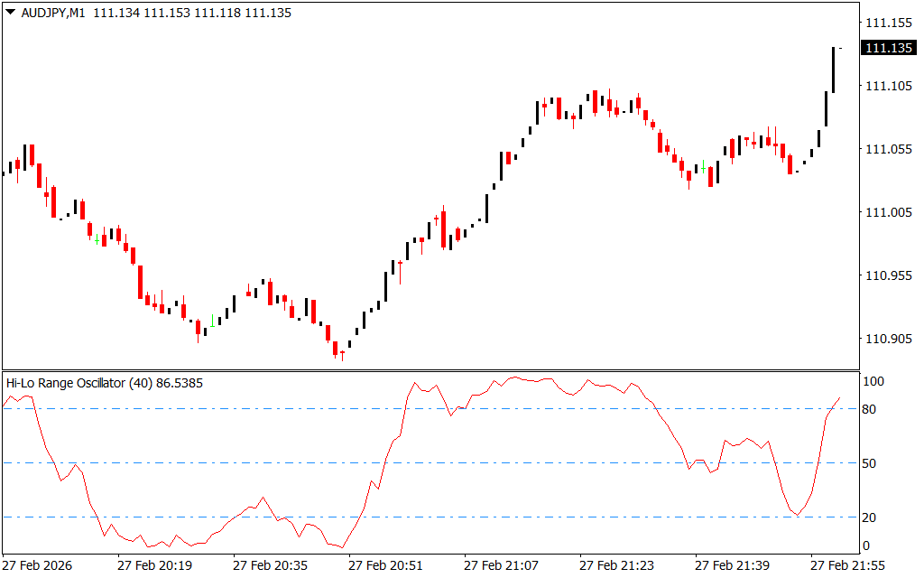Click the 110.905 price scale label
The image size is (924, 578).
pyautogui.click(x=888, y=339)
